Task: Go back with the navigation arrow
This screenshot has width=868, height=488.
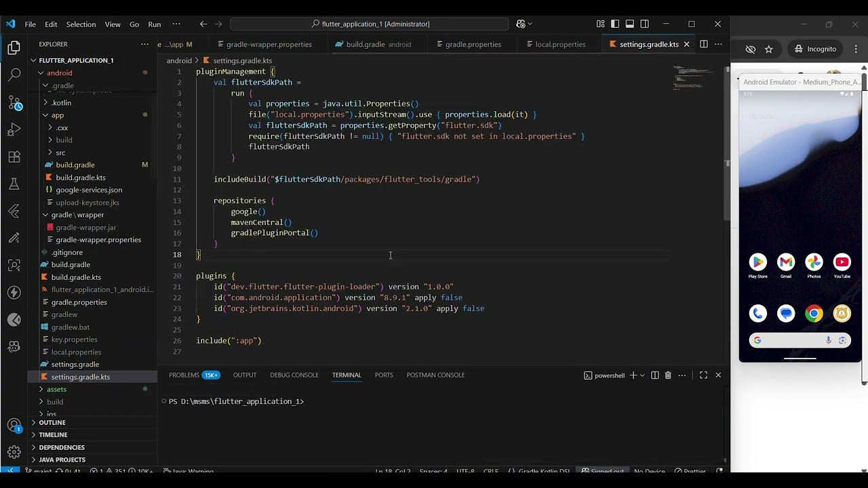Action: point(203,24)
